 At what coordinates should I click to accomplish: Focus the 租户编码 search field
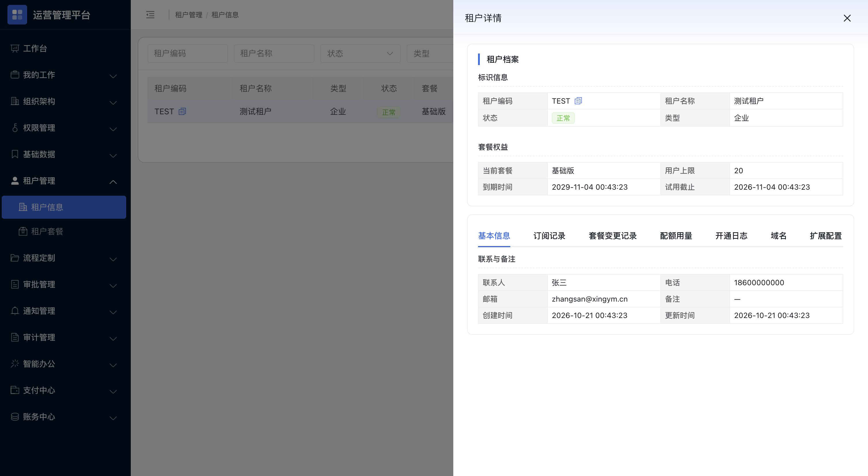tap(188, 54)
